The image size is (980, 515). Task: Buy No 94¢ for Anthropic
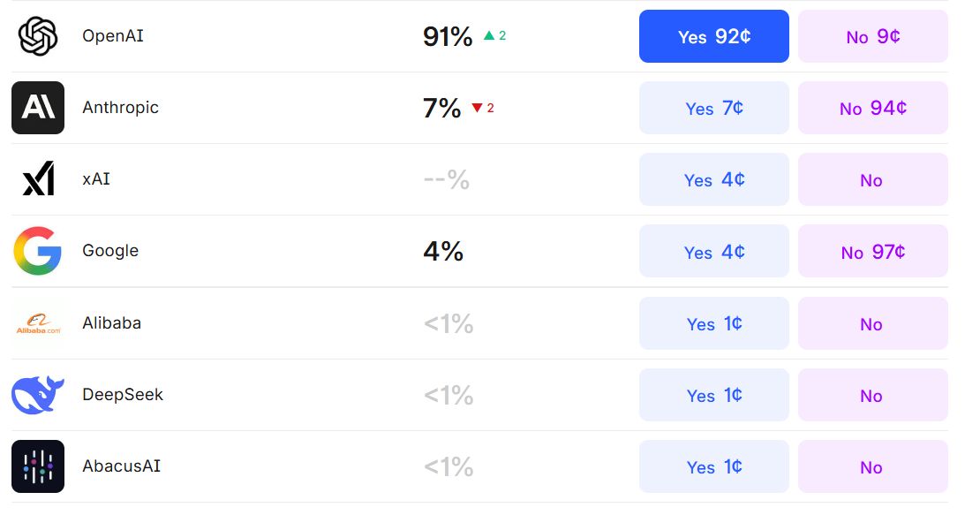click(x=872, y=108)
